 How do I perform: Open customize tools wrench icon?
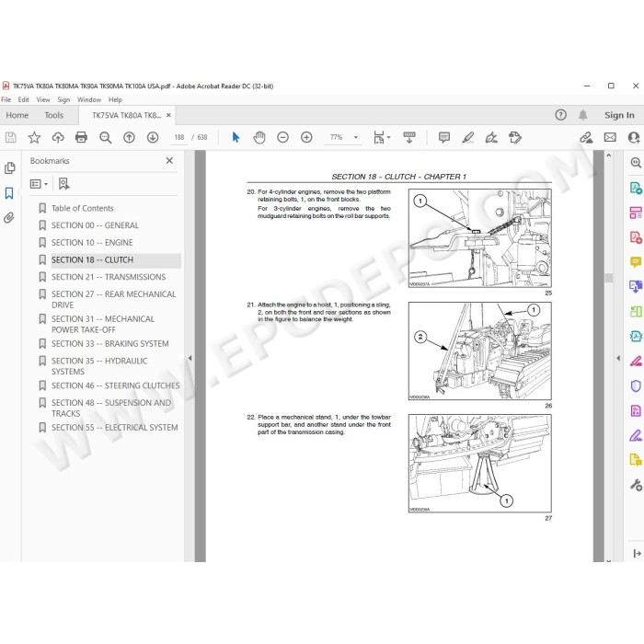tap(636, 485)
